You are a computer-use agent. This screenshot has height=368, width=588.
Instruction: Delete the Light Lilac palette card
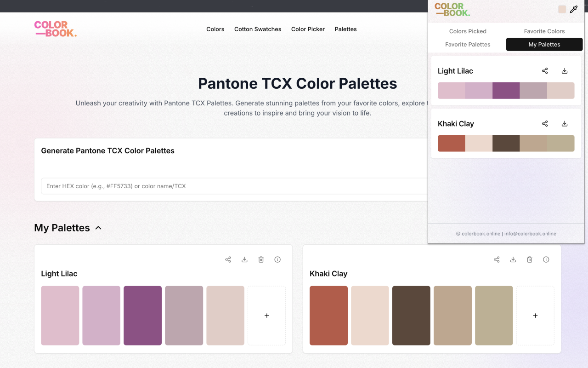pos(261,259)
